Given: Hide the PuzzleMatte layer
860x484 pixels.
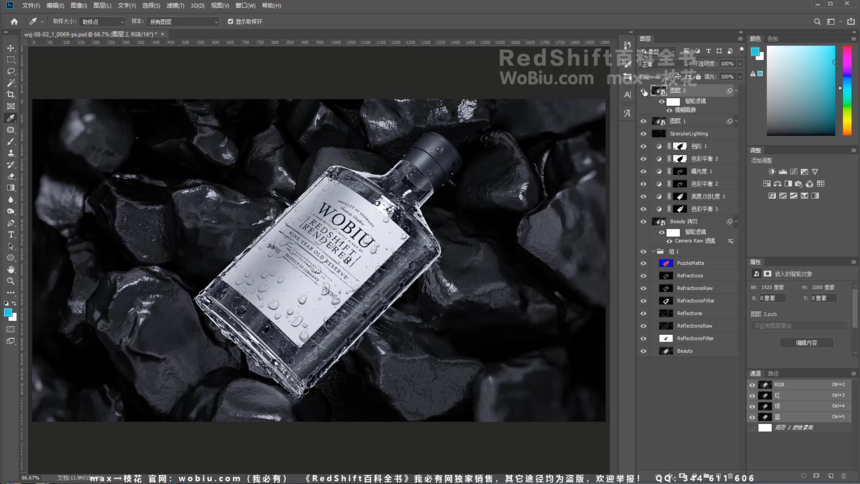Looking at the screenshot, I should (643, 263).
